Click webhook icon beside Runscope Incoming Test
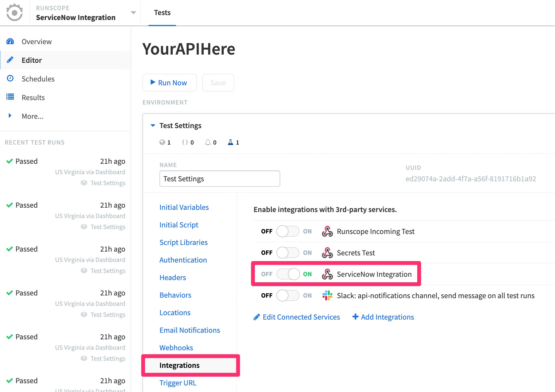Image resolution: width=555 pixels, height=392 pixels. (327, 231)
